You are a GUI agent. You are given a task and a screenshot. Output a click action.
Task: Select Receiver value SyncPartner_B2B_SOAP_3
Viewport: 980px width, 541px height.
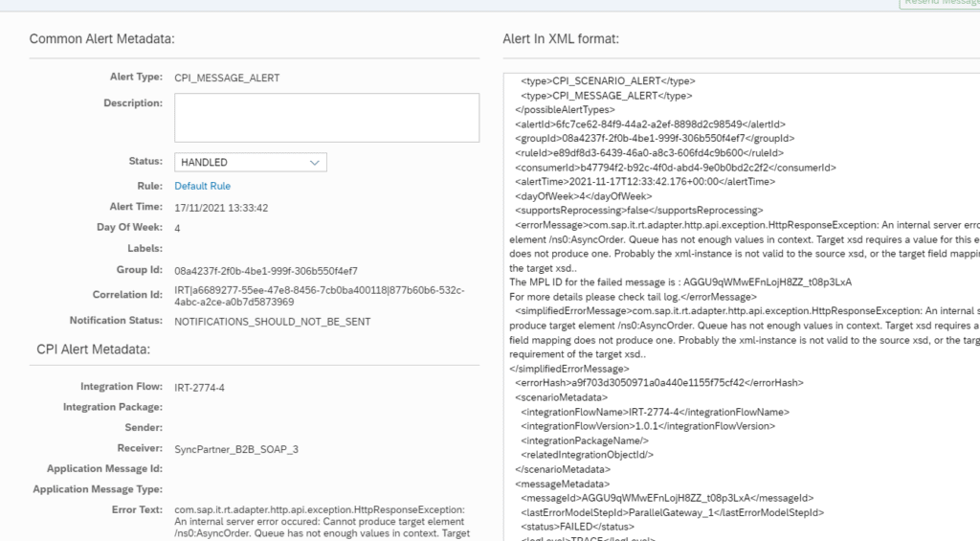coord(236,449)
